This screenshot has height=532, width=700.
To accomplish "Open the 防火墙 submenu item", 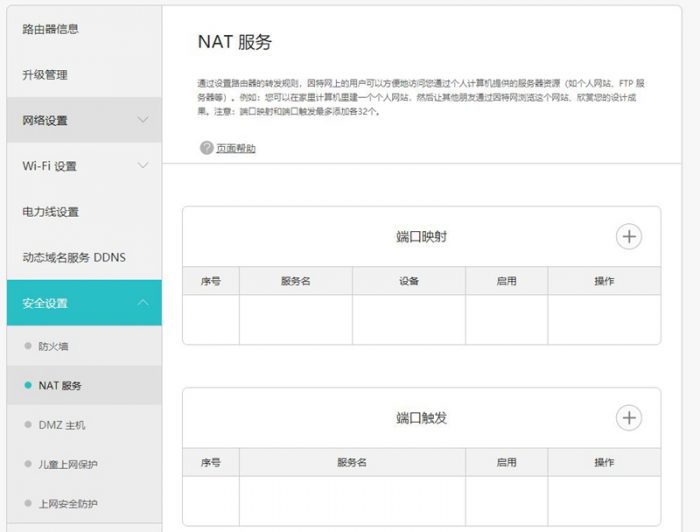I will click(x=53, y=346).
